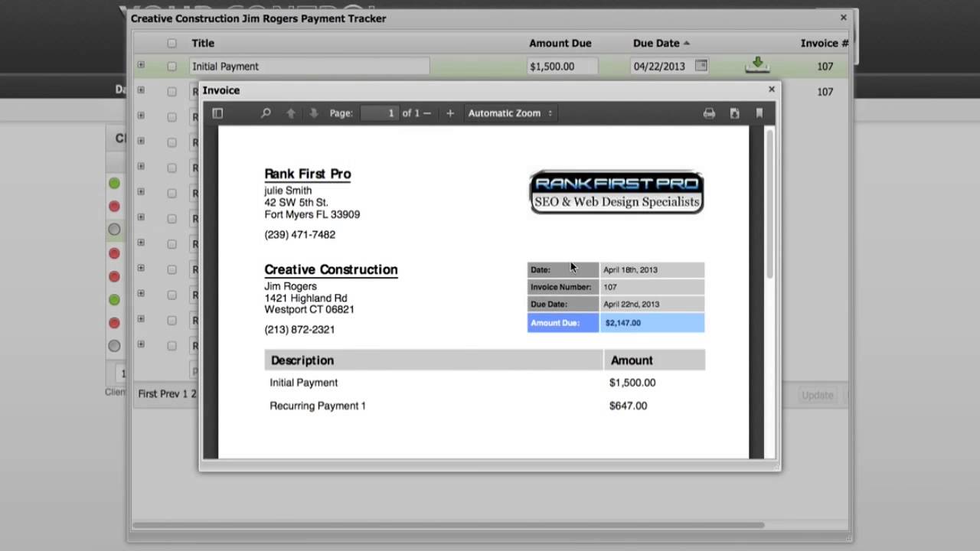Go to page 1 in pagination
980x551 pixels.
click(185, 394)
